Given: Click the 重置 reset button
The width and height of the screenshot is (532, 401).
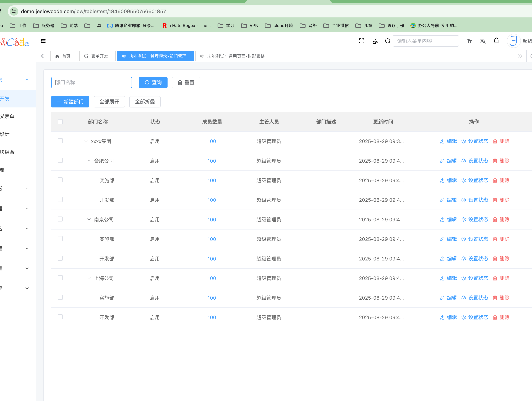Looking at the screenshot, I should click(x=186, y=83).
